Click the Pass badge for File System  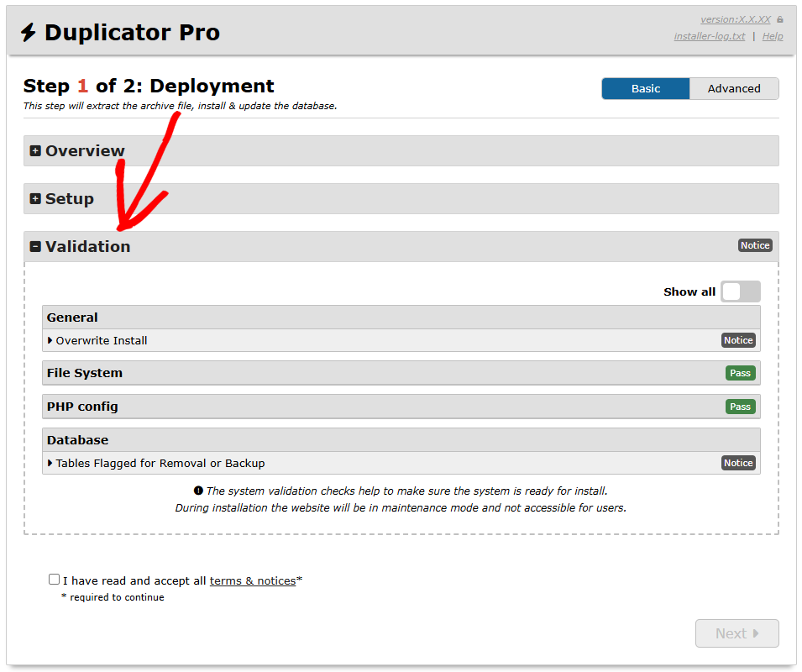740,373
